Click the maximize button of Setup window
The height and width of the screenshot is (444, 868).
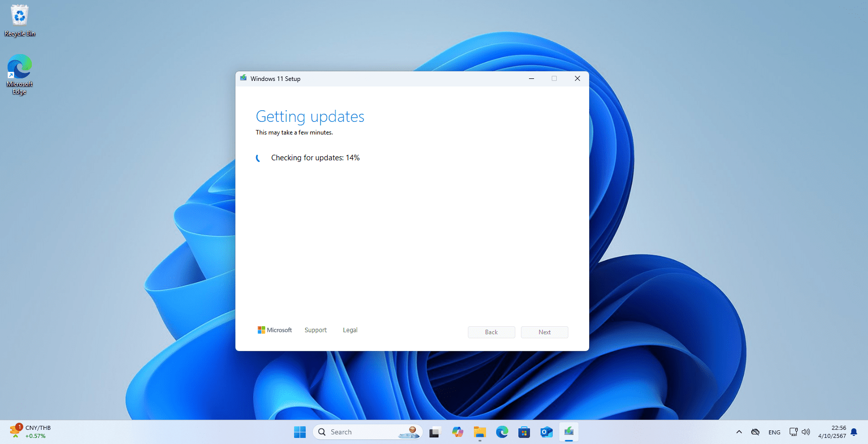(554, 78)
